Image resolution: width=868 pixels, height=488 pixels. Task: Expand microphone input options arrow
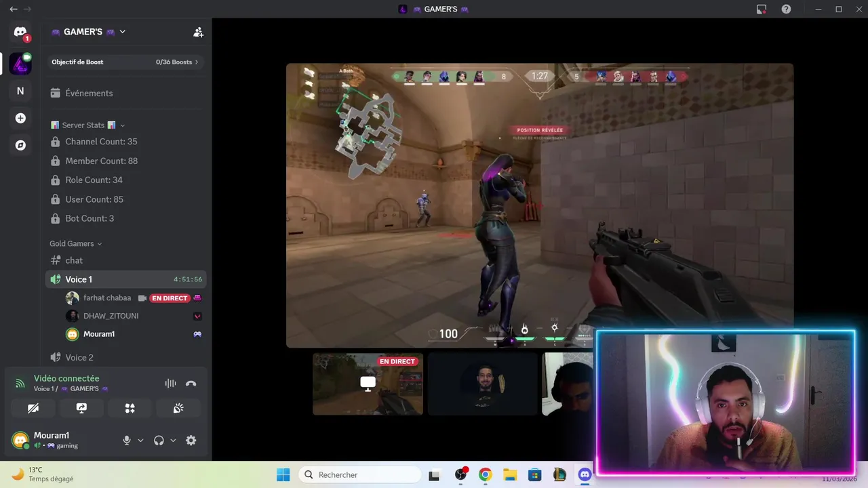[140, 441]
